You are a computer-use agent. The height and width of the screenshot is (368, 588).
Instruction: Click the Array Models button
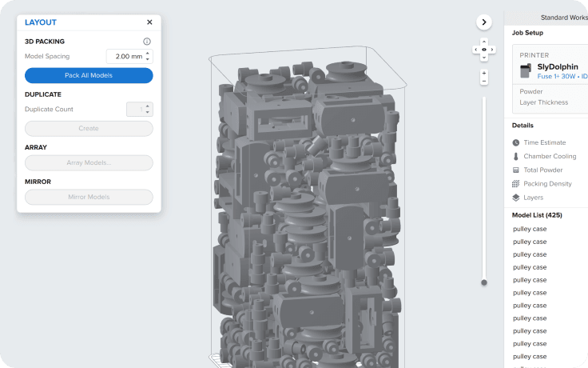pyautogui.click(x=89, y=162)
